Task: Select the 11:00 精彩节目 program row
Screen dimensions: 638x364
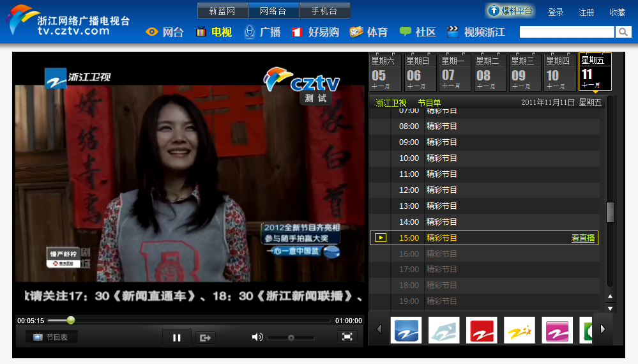Action: tap(484, 174)
